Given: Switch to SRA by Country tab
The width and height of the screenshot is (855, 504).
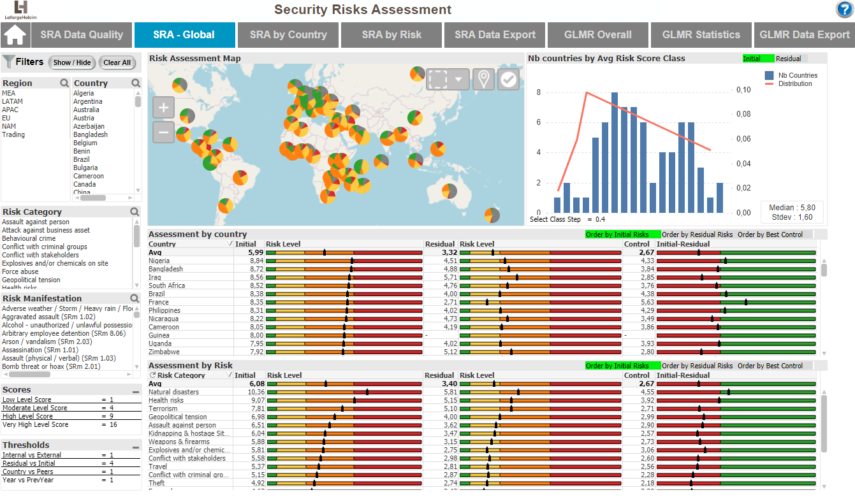Looking at the screenshot, I should coord(288,35).
